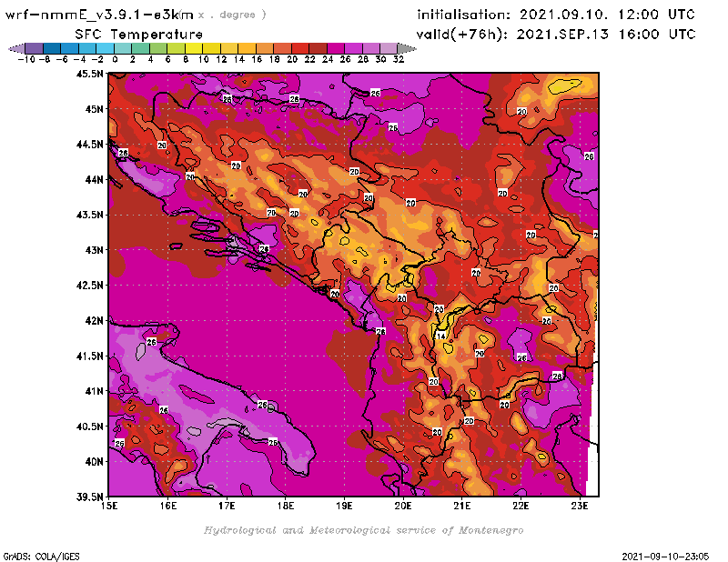Click the '42N' latitude label
The height and width of the screenshot is (562, 728).
pyautogui.click(x=94, y=320)
